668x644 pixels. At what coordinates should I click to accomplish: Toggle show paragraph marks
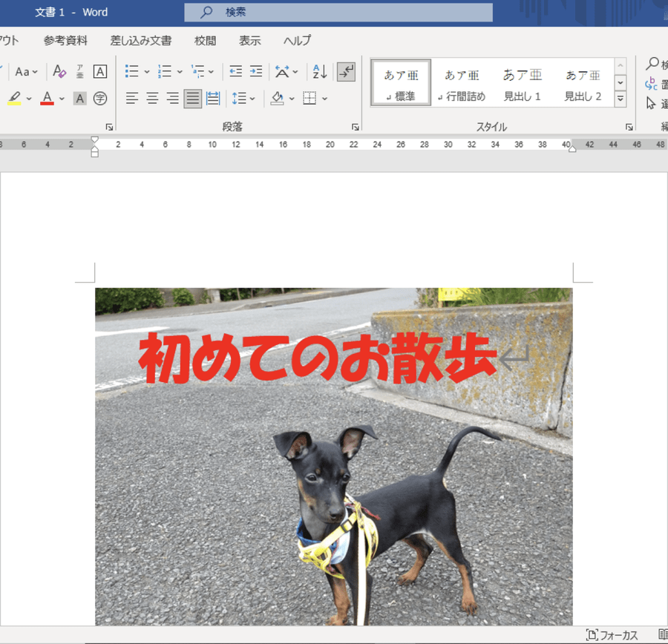[x=346, y=71]
